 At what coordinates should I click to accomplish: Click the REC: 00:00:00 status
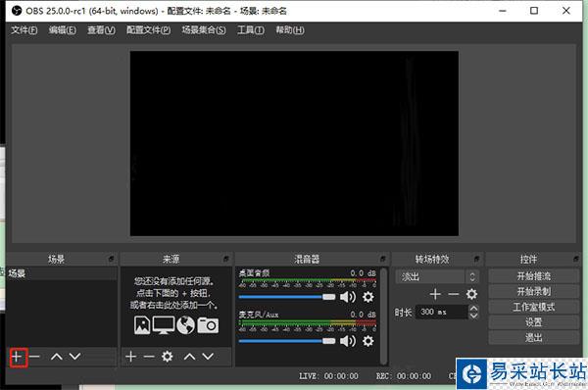pyautogui.click(x=404, y=375)
